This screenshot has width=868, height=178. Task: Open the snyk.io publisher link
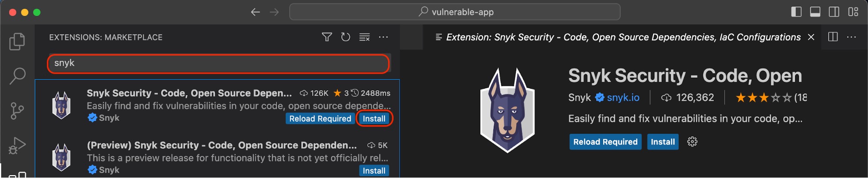[623, 98]
